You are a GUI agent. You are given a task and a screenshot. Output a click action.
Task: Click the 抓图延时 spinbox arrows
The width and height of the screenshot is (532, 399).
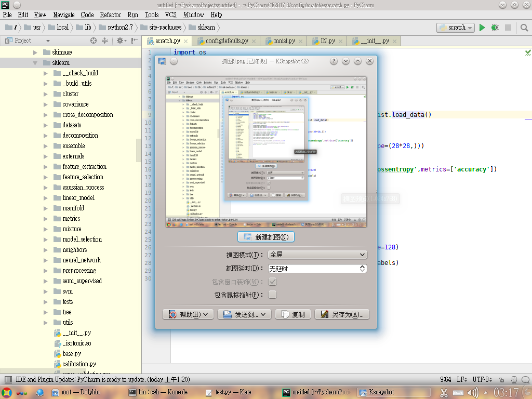pyautogui.click(x=362, y=269)
